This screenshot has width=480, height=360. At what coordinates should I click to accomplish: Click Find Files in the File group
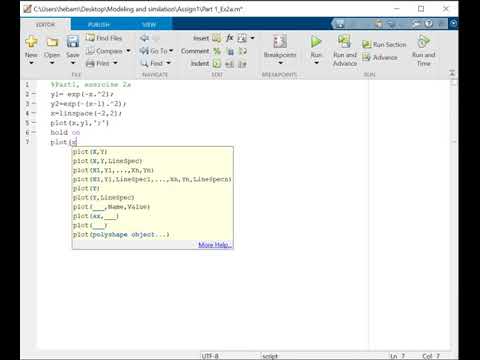pyautogui.click(x=104, y=38)
